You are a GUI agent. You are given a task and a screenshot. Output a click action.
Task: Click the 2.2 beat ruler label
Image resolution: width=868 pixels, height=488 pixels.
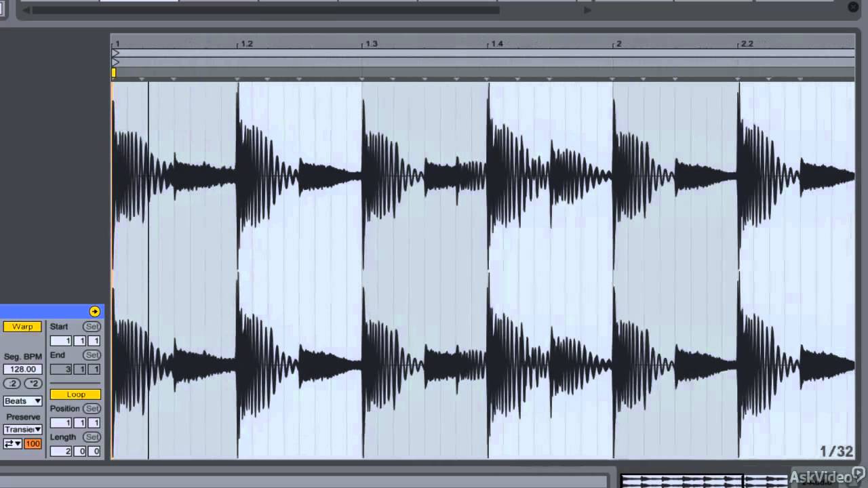pos(747,43)
